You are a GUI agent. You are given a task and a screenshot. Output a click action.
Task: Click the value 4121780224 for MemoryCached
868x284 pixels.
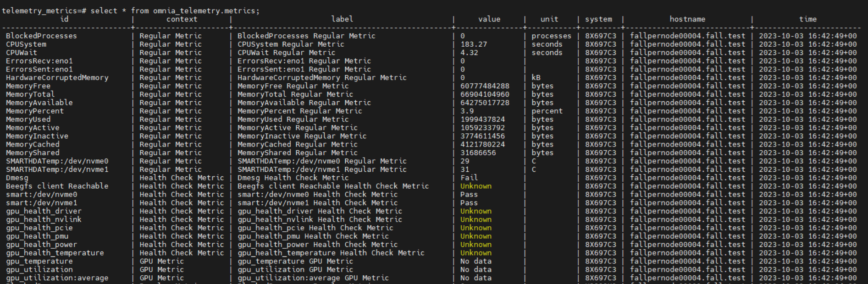tap(482, 144)
